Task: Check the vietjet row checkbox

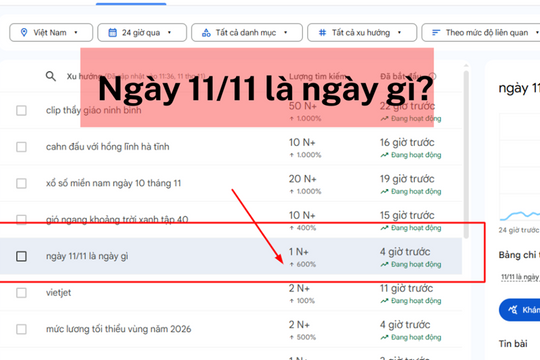Action: (x=21, y=293)
